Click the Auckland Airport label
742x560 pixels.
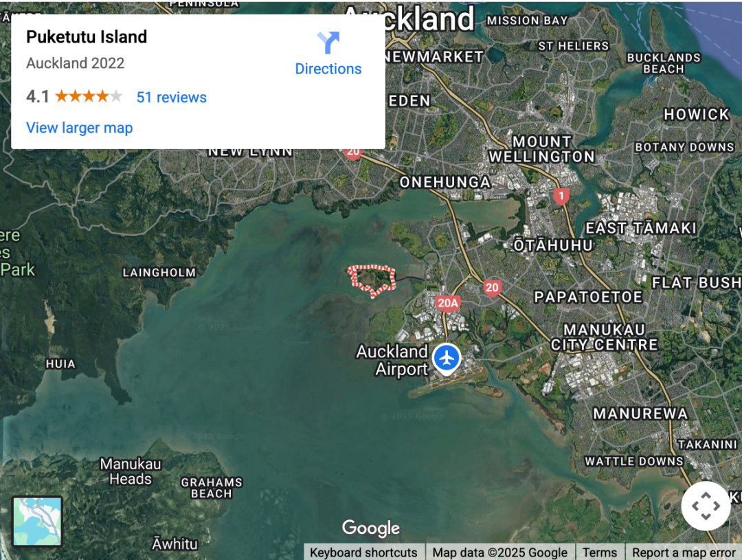pyautogui.click(x=392, y=360)
